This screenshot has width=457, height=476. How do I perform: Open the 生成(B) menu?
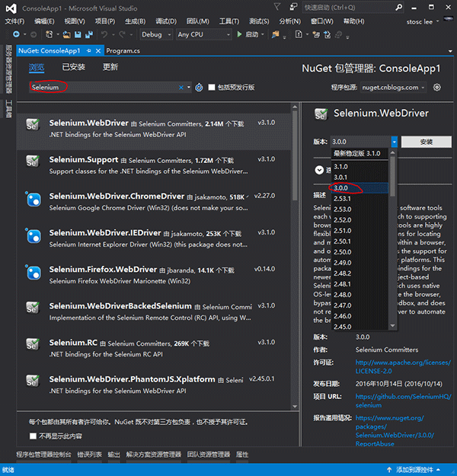pos(135,21)
